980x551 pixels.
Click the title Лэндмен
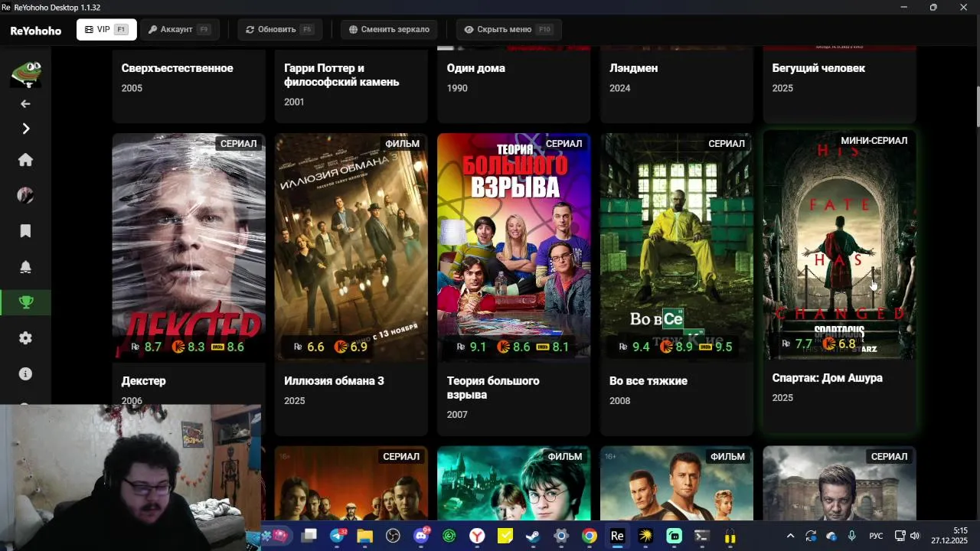[x=633, y=68]
